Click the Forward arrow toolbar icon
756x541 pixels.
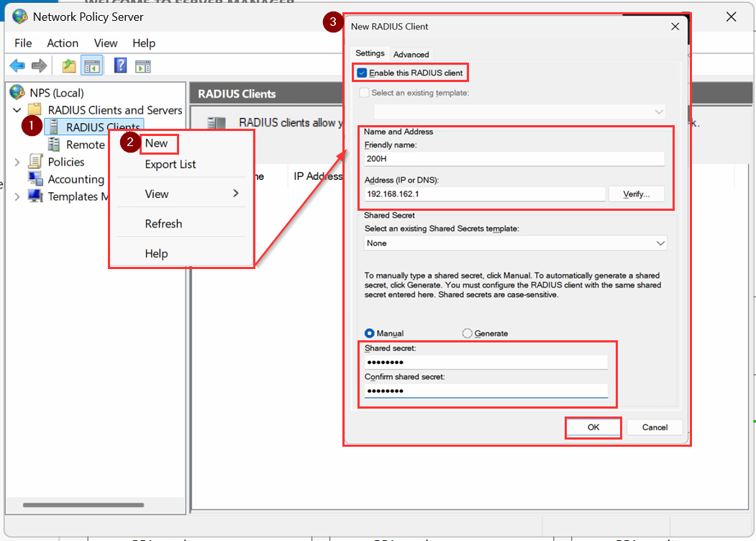39,65
